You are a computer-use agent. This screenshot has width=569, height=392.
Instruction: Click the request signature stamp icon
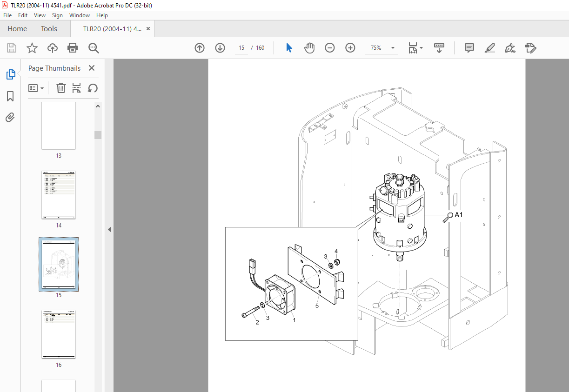click(531, 48)
